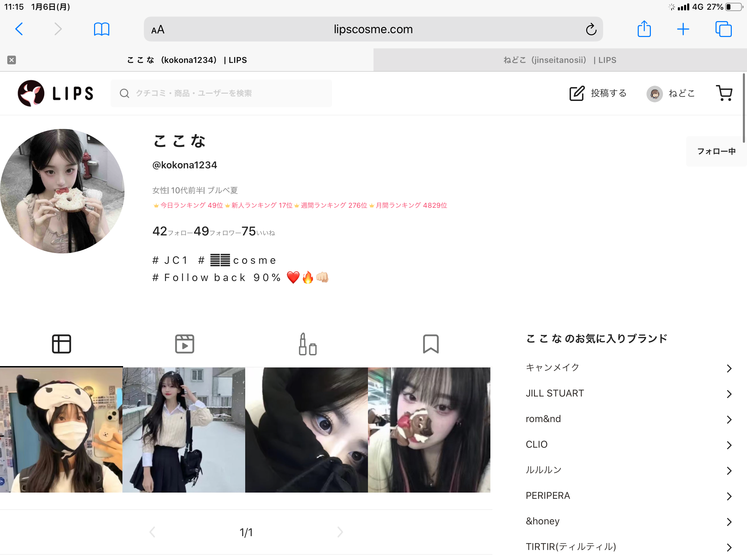Image resolution: width=747 pixels, height=560 pixels.
Task: Select the lipstick products tab icon
Action: pyautogui.click(x=307, y=343)
